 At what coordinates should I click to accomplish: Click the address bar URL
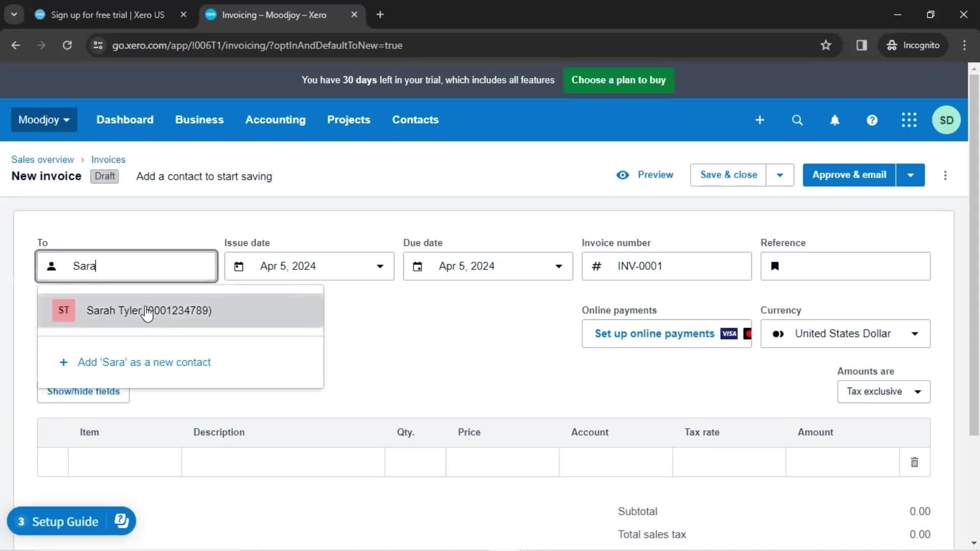257,45
